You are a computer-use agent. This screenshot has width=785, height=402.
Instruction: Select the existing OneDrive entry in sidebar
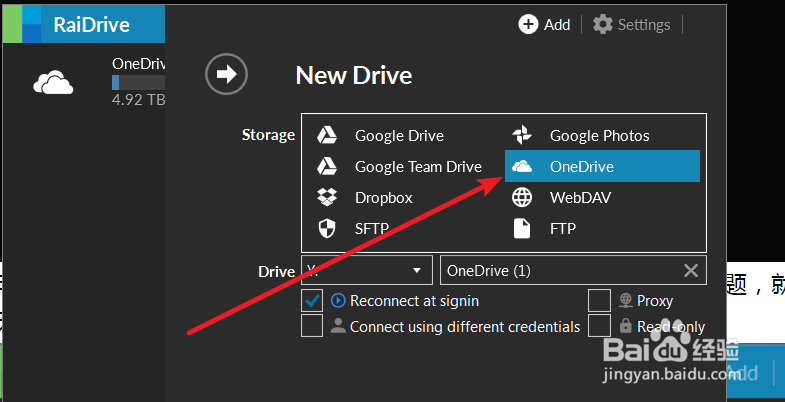(84, 82)
